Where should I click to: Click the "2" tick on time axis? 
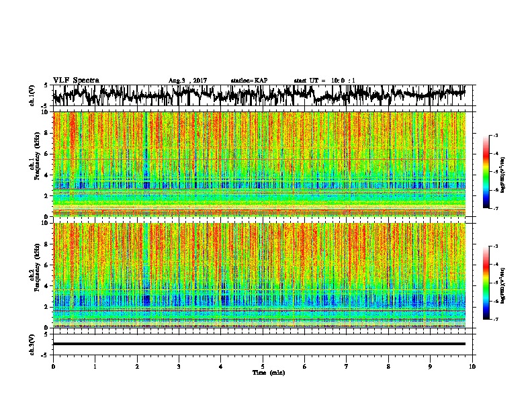pyautogui.click(x=137, y=367)
